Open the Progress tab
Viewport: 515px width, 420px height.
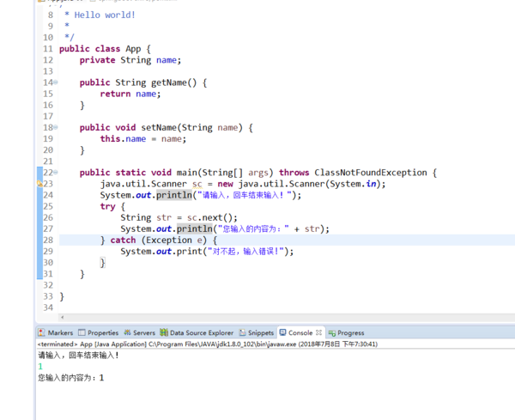click(x=347, y=332)
